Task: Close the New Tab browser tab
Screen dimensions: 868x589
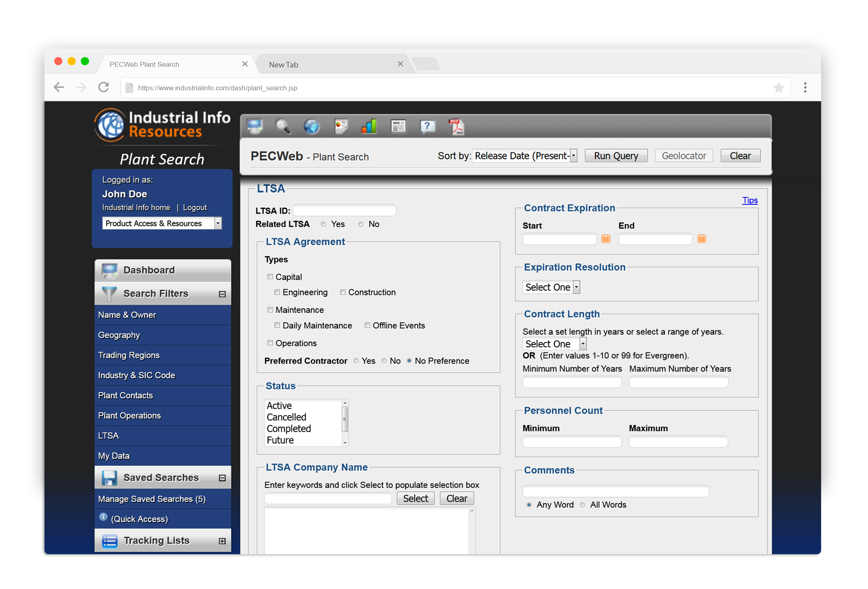Action: click(x=400, y=64)
